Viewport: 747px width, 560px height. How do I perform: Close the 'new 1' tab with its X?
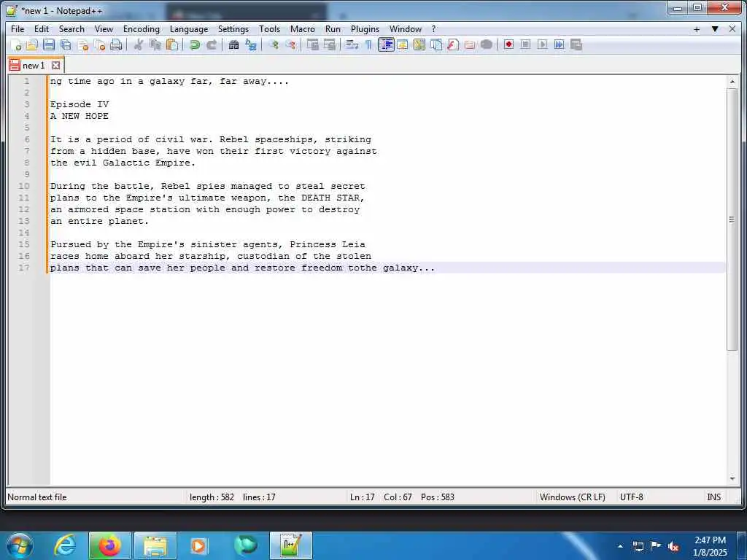(x=55, y=65)
